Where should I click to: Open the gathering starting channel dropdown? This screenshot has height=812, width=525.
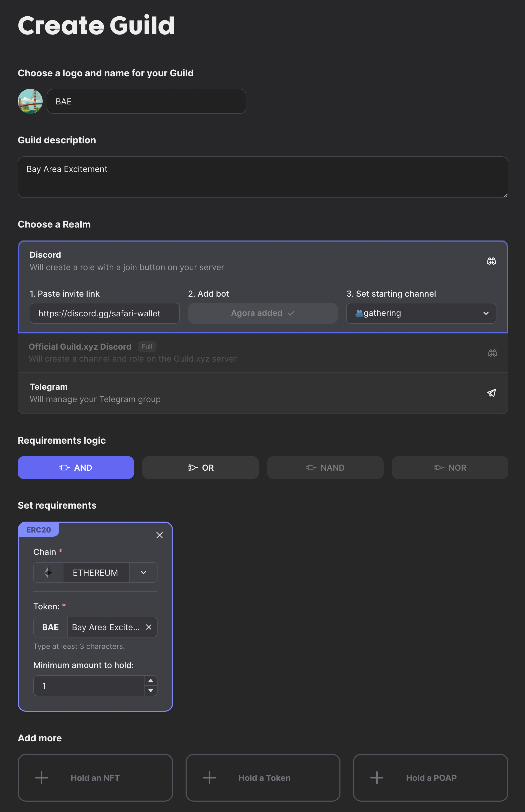[421, 313]
